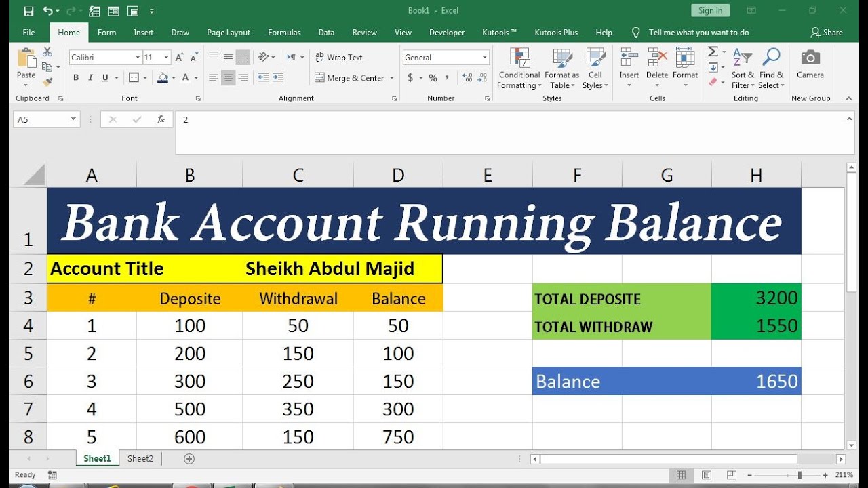Apply Percent Style format

433,78
